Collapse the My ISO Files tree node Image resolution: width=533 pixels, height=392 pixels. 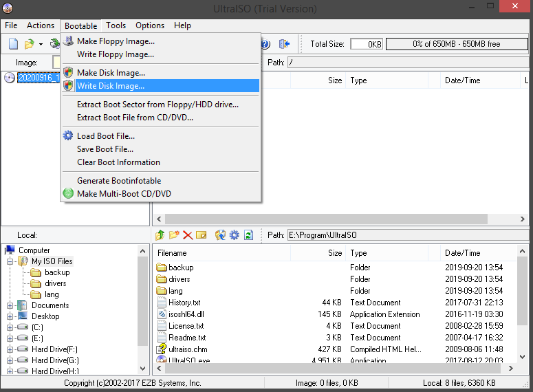point(10,261)
